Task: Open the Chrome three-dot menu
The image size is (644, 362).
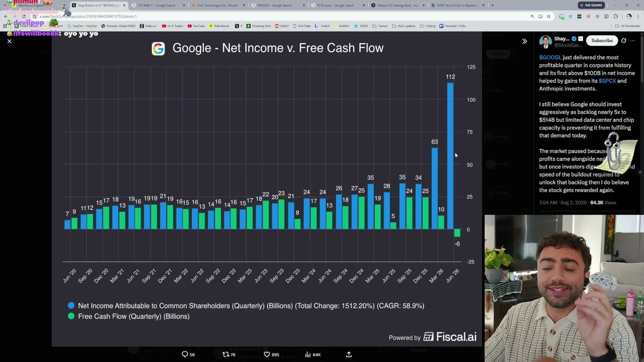Action: (638, 16)
